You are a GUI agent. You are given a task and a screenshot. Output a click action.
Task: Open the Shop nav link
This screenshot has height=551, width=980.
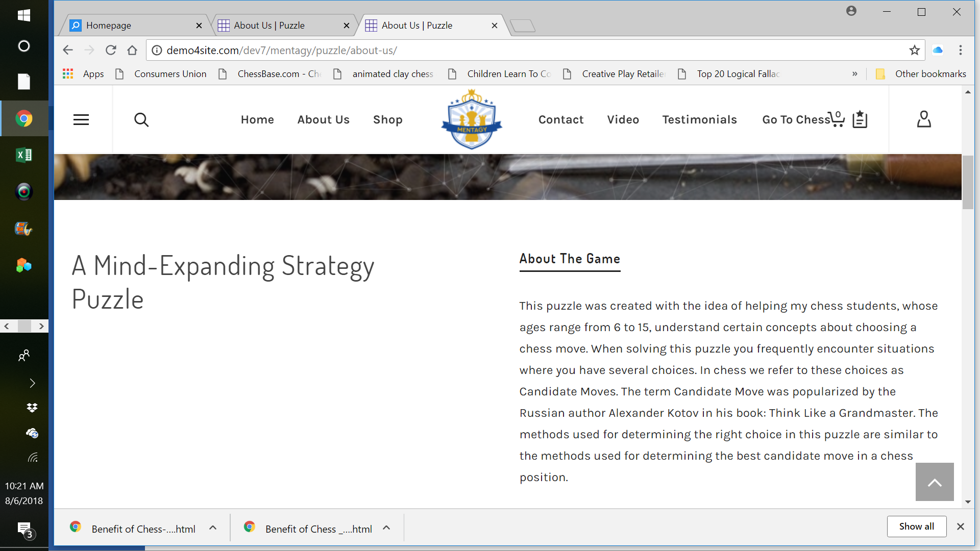coord(387,120)
